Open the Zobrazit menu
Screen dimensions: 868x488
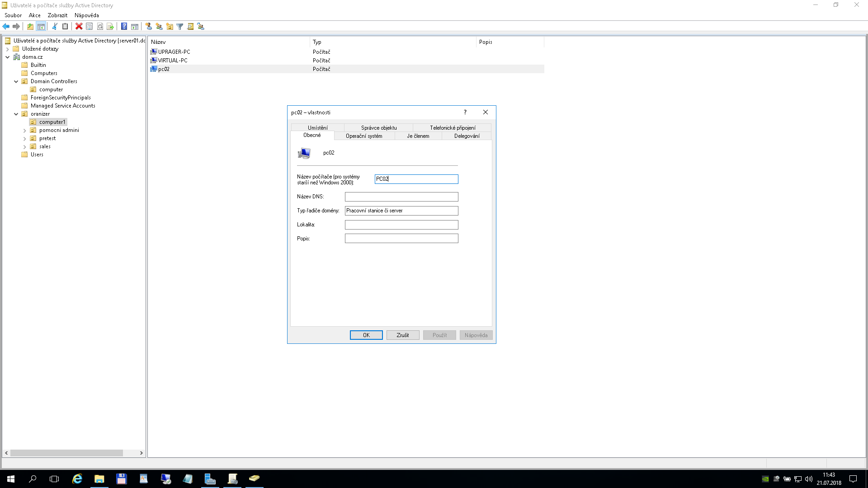(57, 15)
